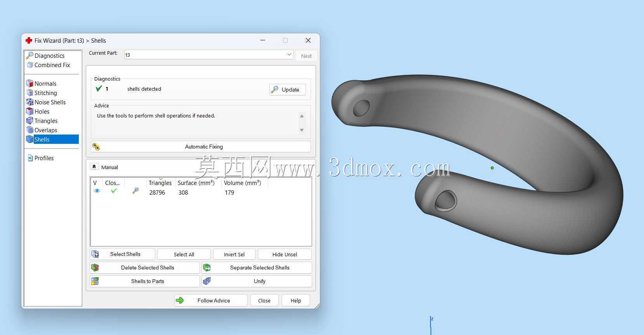Click Select All shells

[184, 254]
